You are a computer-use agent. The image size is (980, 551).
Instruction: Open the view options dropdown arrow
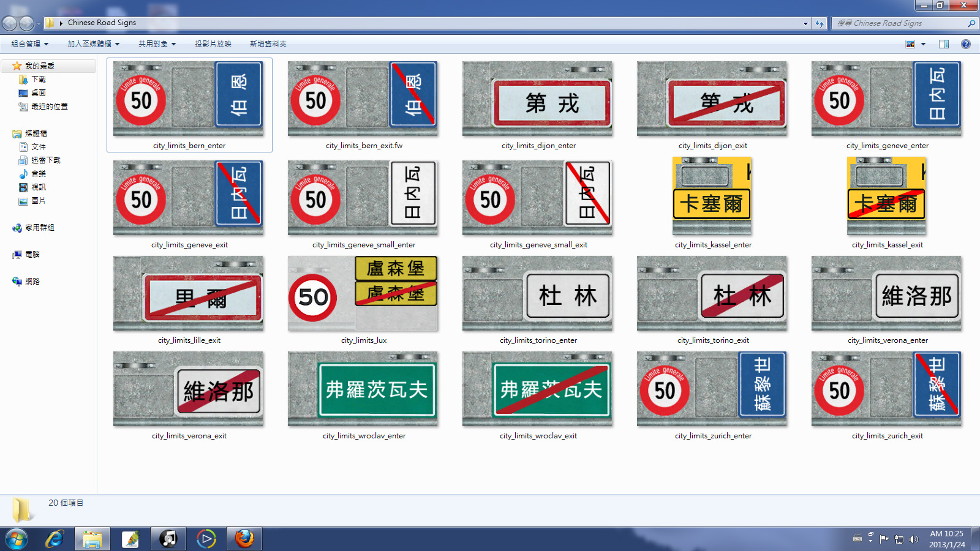(x=923, y=44)
